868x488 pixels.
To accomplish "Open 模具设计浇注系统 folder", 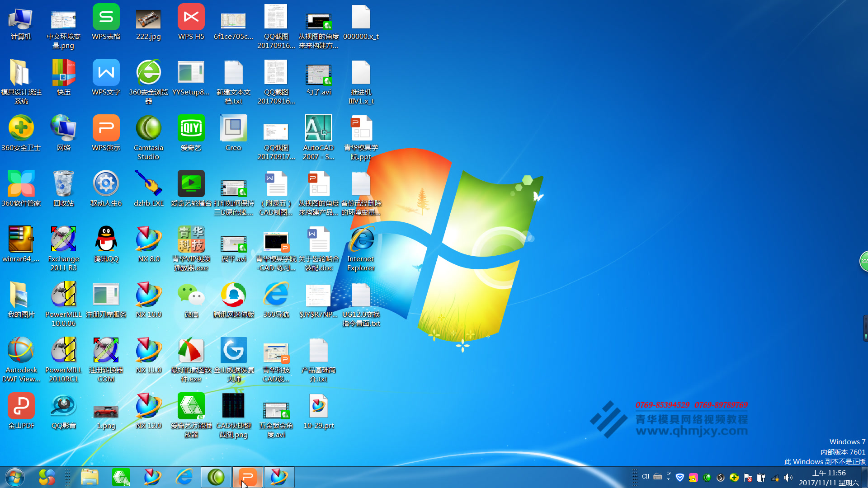I will click(x=21, y=81).
